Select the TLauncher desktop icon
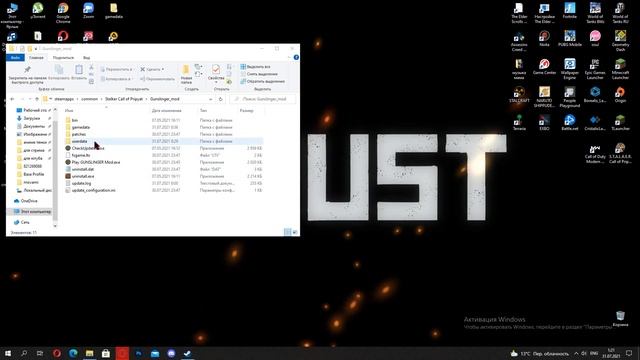The height and width of the screenshot is (360, 640). [620, 122]
